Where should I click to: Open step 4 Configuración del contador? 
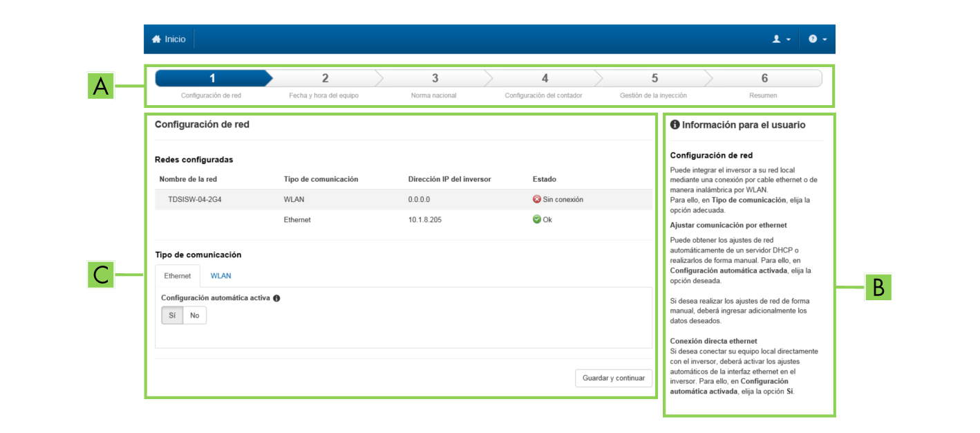[544, 78]
